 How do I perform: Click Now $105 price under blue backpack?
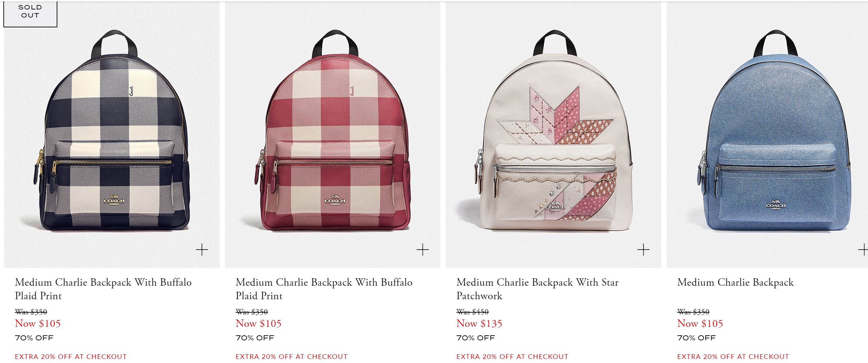(x=700, y=323)
